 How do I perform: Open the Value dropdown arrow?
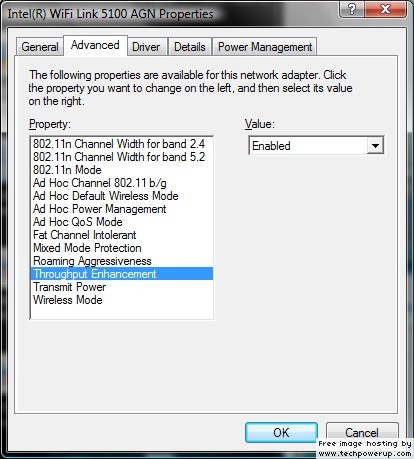coord(375,146)
